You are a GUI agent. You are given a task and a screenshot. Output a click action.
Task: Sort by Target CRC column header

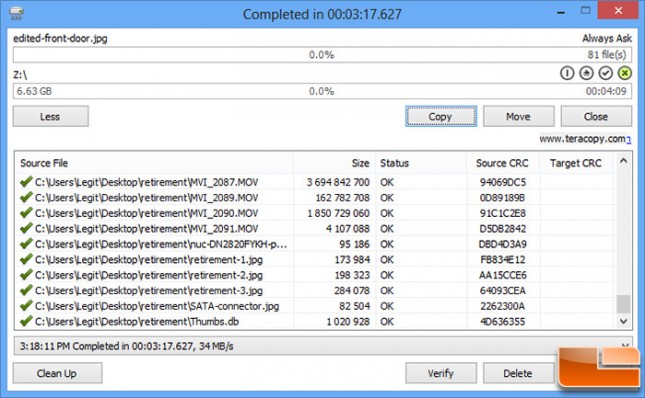(576, 163)
